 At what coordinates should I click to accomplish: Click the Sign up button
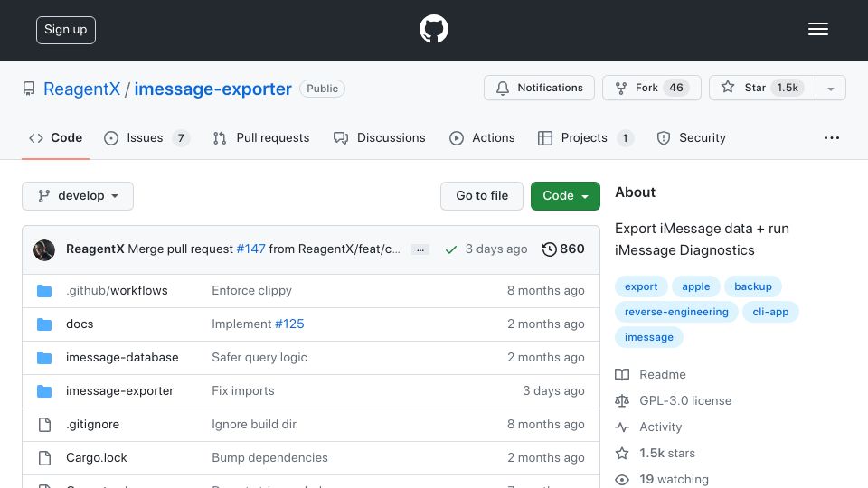point(66,30)
